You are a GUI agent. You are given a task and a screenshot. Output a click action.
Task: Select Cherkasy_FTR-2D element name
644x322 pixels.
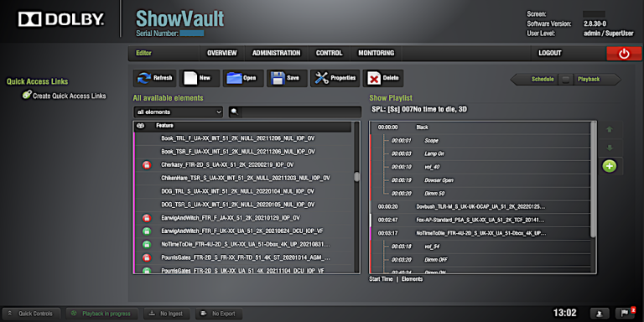[x=227, y=165]
